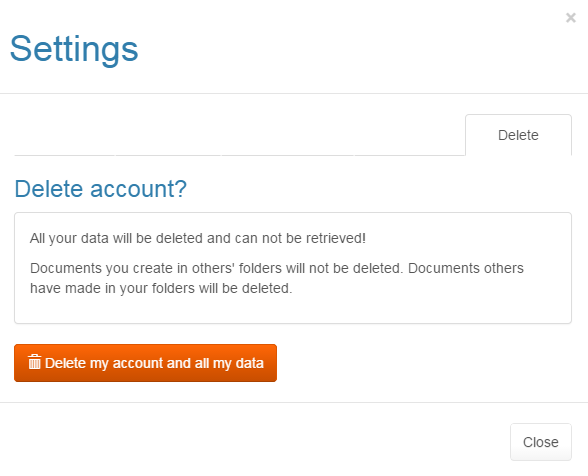
Task: Click the Close button at bottom
Action: tap(541, 442)
